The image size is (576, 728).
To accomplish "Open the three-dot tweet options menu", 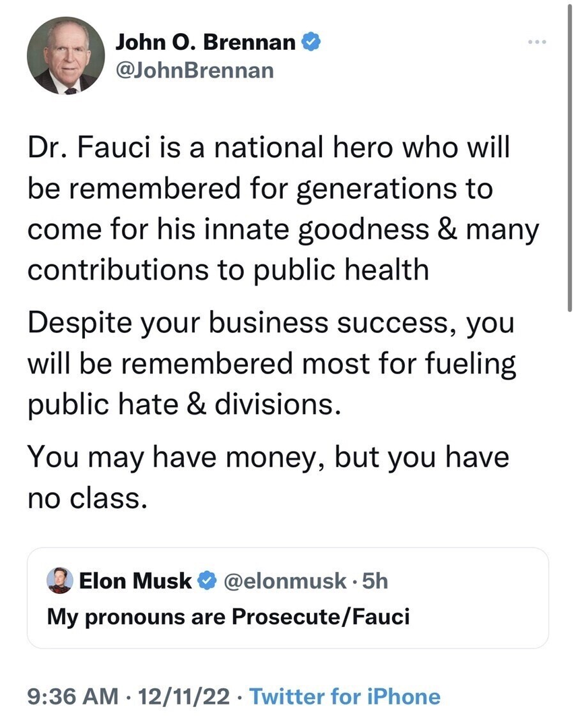I will pos(536,43).
